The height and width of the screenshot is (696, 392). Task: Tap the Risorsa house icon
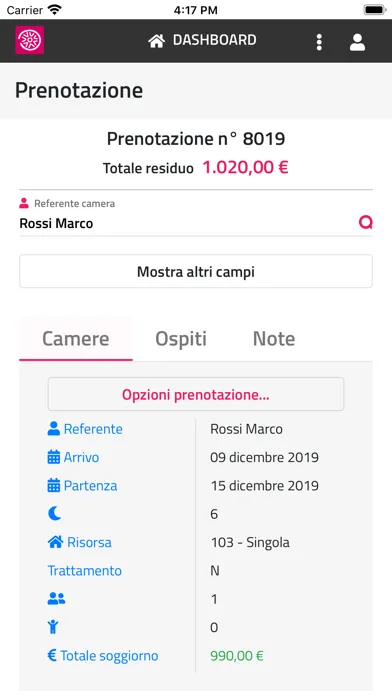[55, 542]
